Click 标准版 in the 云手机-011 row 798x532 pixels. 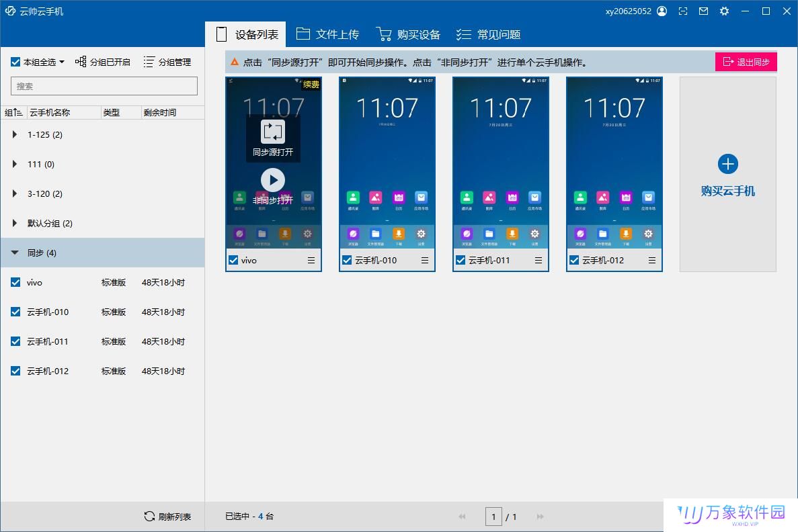tap(114, 341)
